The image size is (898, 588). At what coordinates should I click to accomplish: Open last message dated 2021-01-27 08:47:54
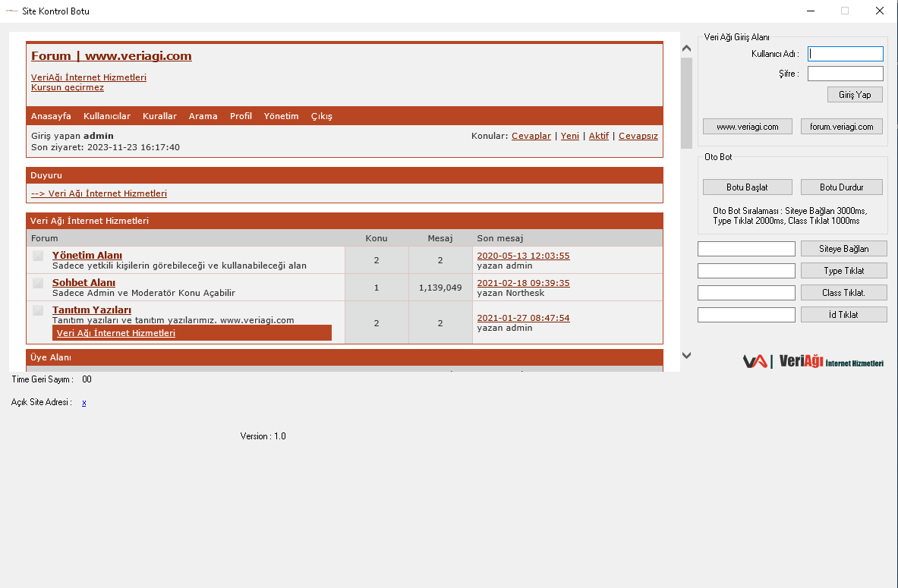[x=524, y=319]
